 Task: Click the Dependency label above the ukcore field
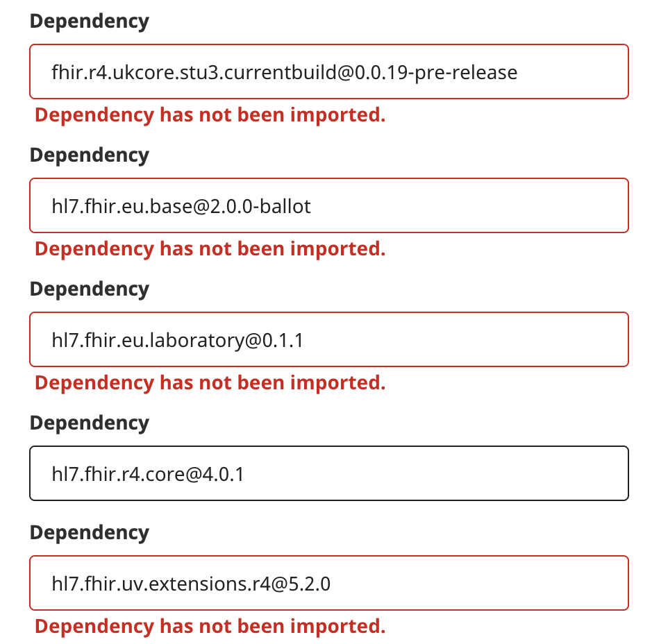click(x=90, y=22)
